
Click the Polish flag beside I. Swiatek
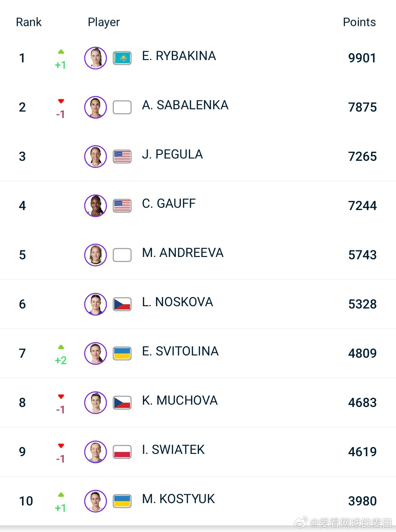click(x=122, y=452)
